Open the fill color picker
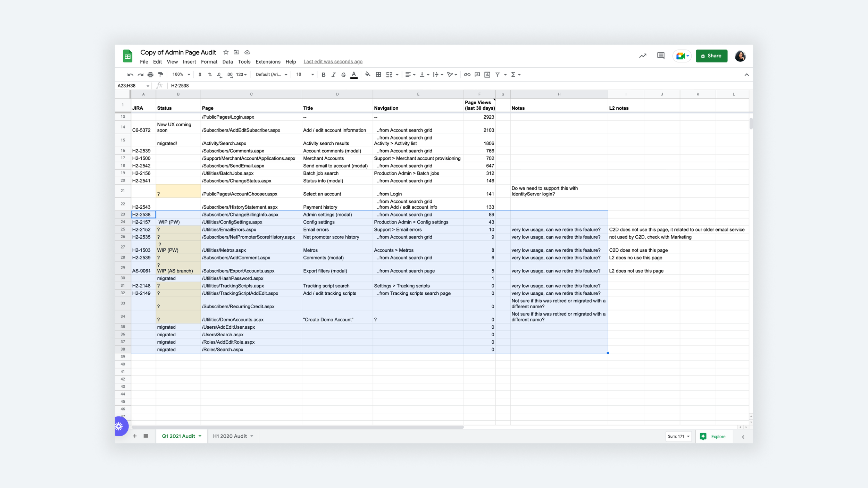The width and height of the screenshot is (868, 488). (x=367, y=75)
